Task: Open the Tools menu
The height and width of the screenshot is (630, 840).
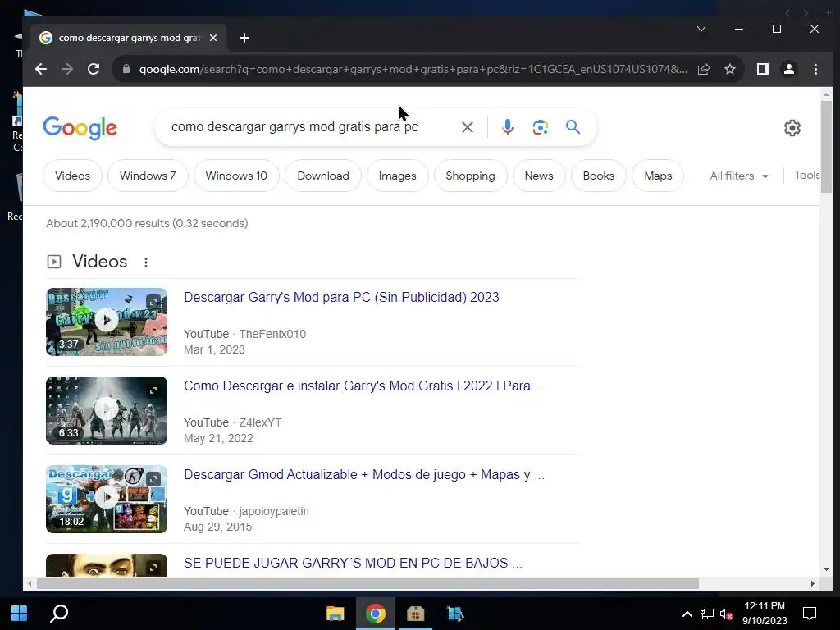Action: pyautogui.click(x=806, y=176)
